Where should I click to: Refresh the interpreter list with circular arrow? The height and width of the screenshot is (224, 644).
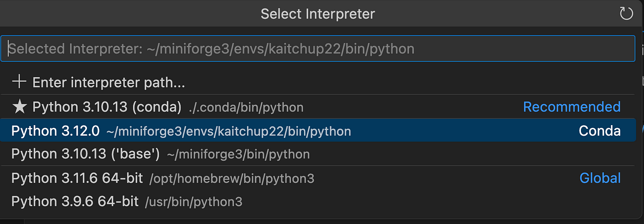click(x=627, y=14)
